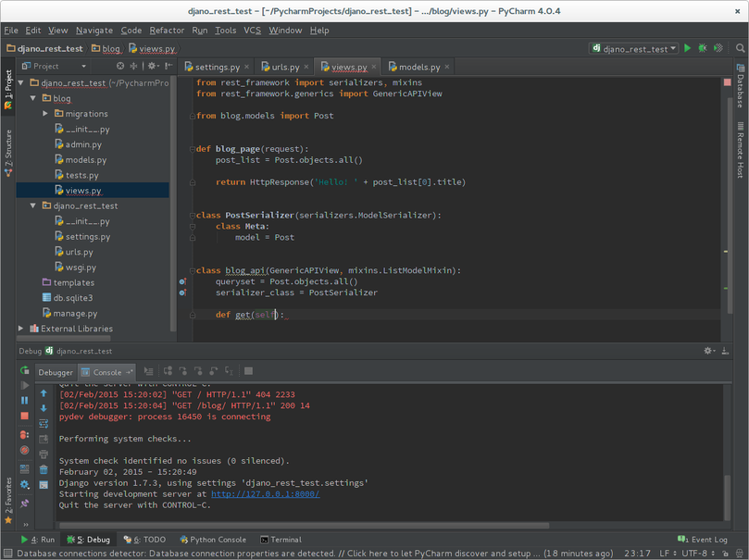
Task: Open the Project view dropdown
Action: point(54,66)
